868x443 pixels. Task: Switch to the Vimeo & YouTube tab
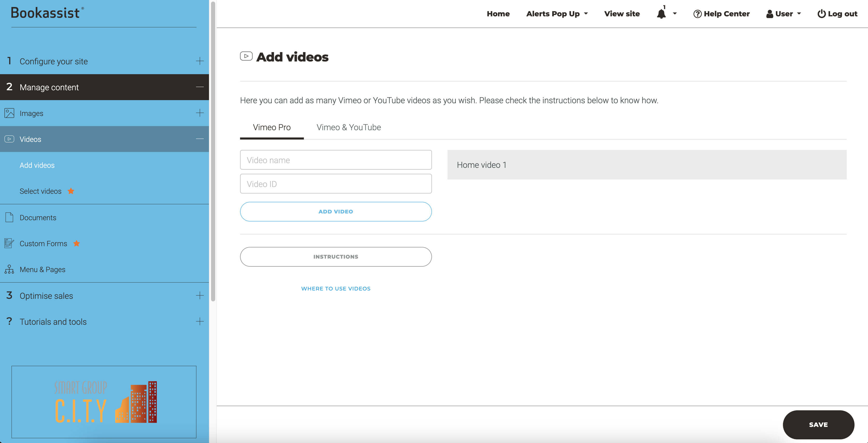(x=348, y=127)
